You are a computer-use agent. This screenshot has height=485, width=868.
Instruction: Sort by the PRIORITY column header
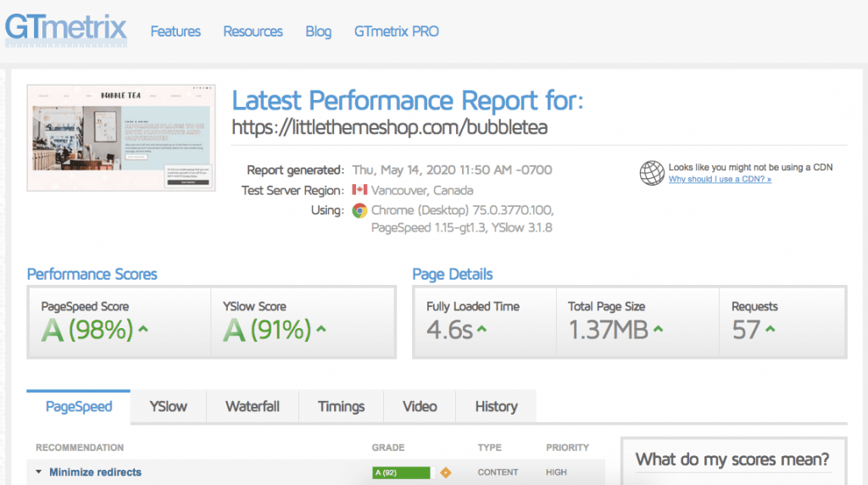pos(567,448)
